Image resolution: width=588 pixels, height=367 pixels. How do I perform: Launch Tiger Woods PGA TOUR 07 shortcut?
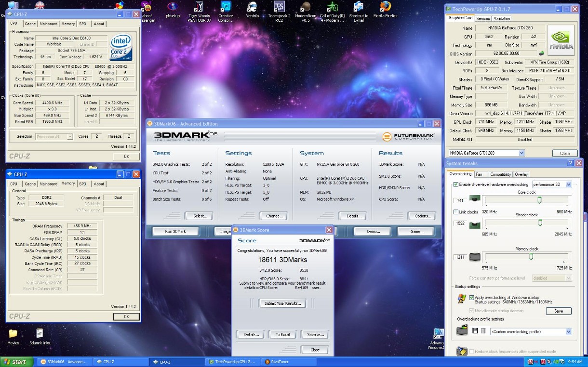(x=199, y=12)
